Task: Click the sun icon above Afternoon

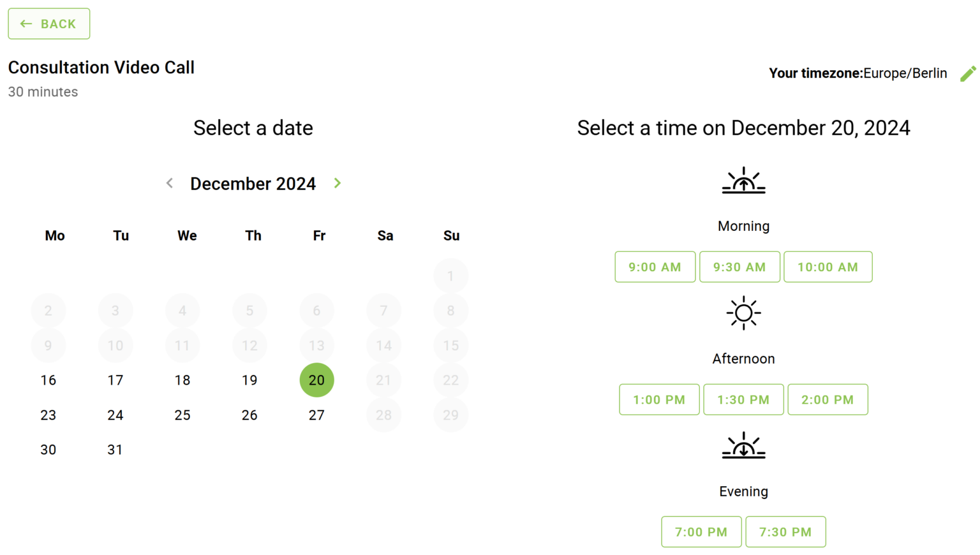Action: 743,313
